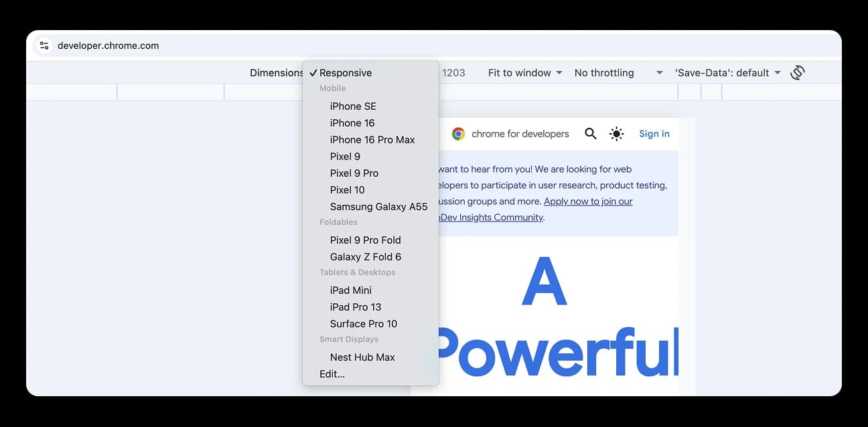Open the No throttling dropdown
This screenshot has width=868, height=427.
[619, 73]
